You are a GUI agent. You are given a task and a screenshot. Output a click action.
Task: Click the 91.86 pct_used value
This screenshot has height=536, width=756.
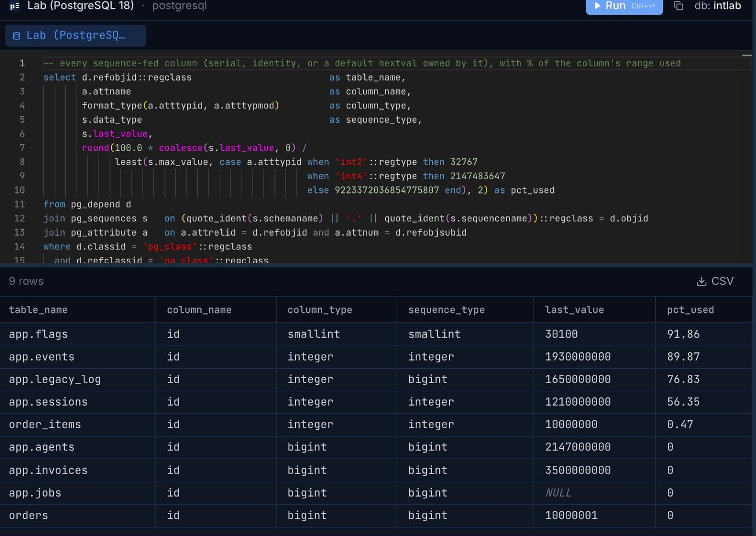click(x=683, y=334)
